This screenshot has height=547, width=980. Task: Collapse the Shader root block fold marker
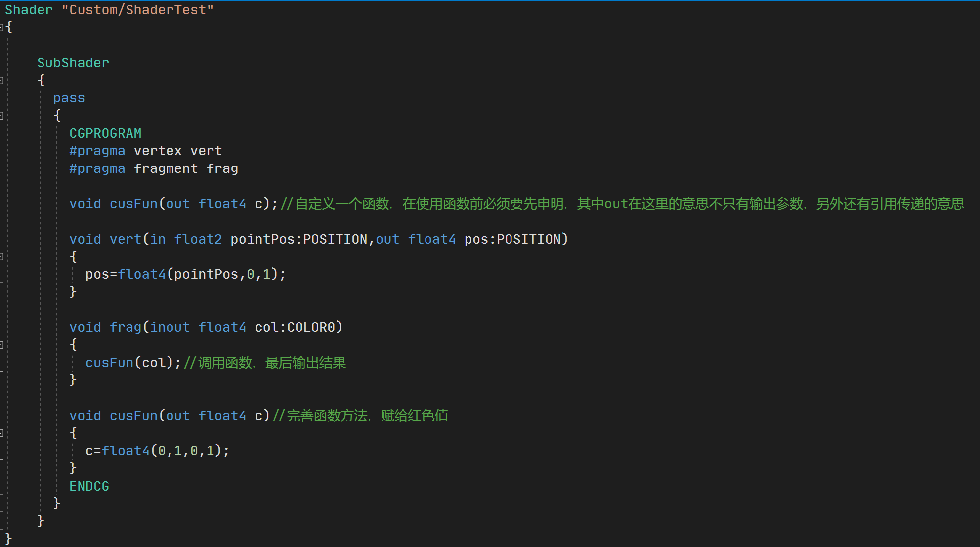tap(1, 27)
